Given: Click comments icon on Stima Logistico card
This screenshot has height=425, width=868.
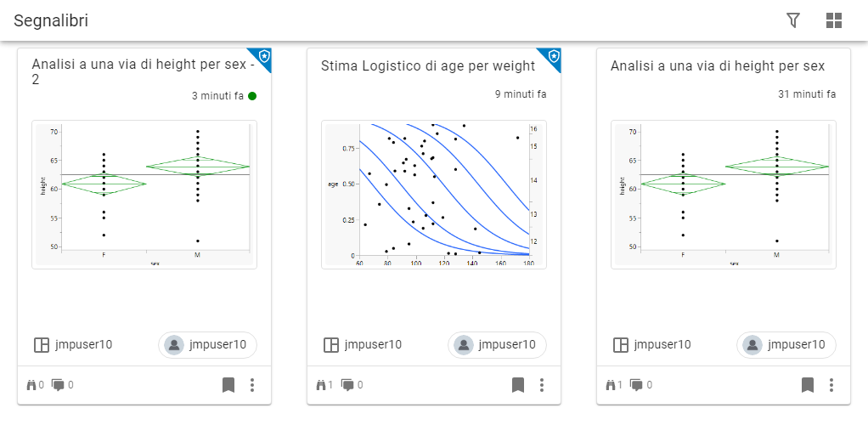Looking at the screenshot, I should [347, 385].
